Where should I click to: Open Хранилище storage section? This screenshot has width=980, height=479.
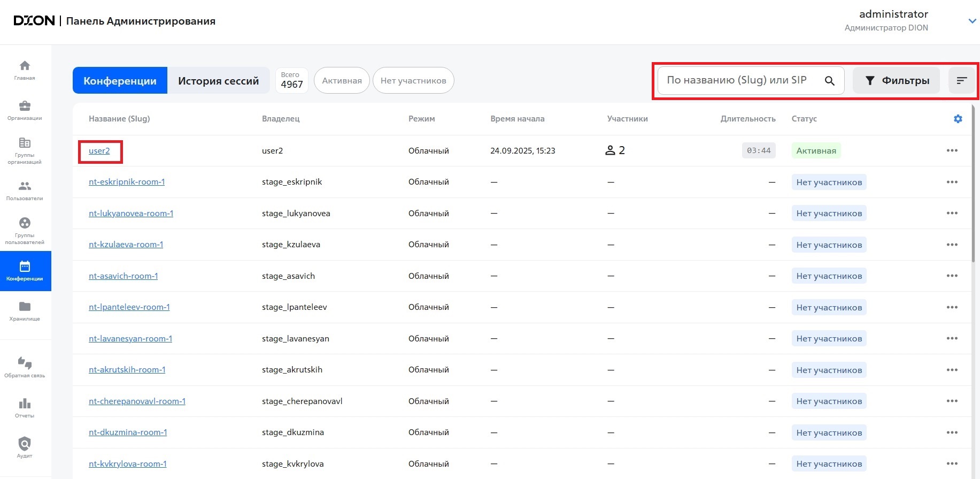coord(25,310)
